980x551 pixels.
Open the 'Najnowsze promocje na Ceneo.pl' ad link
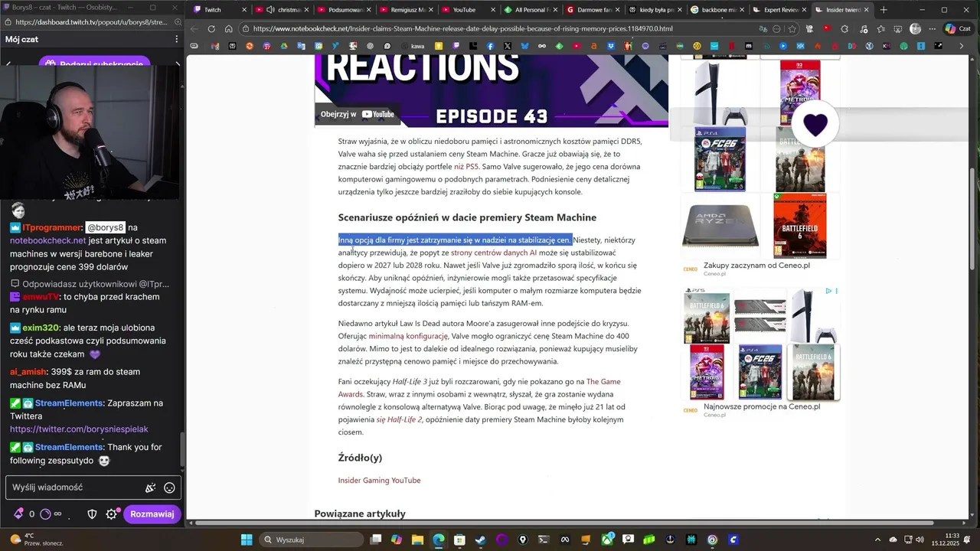coord(762,407)
